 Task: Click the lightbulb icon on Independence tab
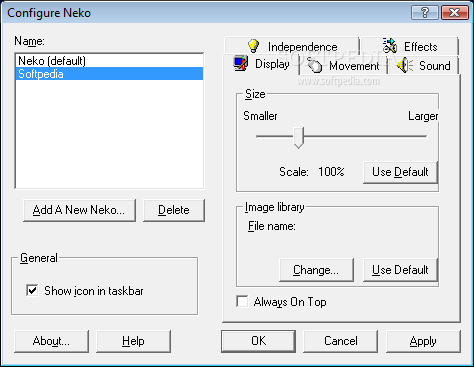click(254, 46)
